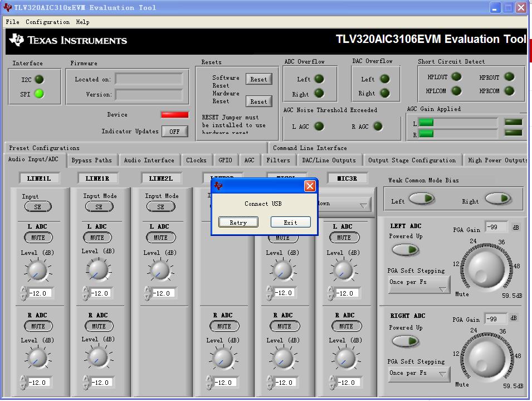Toggle LINE1L input mode SE button
Viewport: 532px width, 401px height.
click(x=38, y=206)
